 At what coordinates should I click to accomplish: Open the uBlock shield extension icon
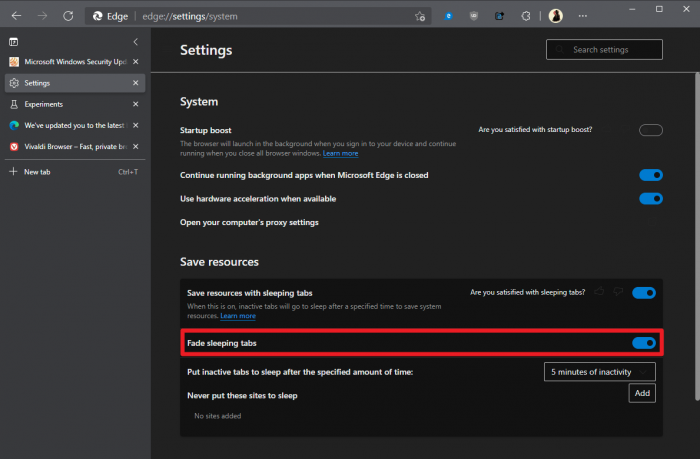click(x=475, y=16)
